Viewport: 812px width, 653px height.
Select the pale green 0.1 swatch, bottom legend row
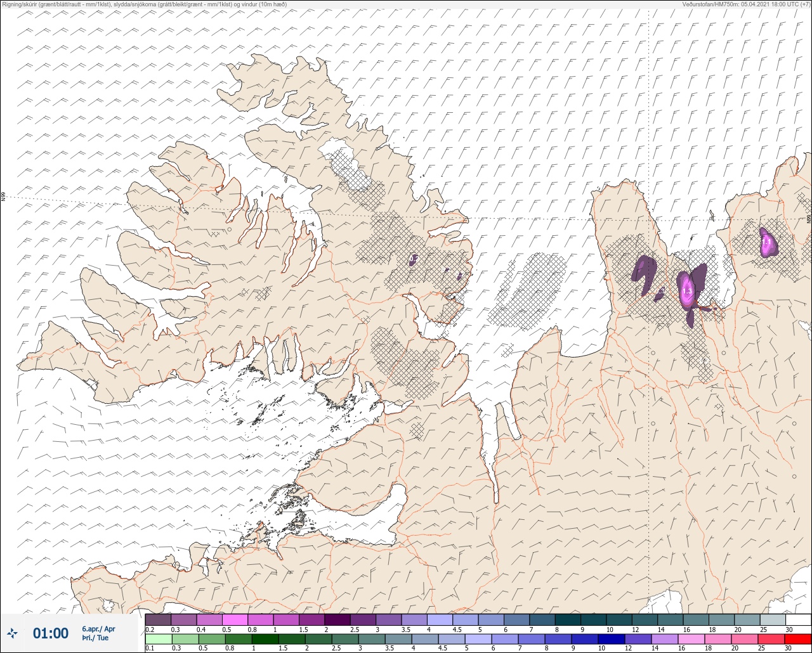[x=158, y=639]
